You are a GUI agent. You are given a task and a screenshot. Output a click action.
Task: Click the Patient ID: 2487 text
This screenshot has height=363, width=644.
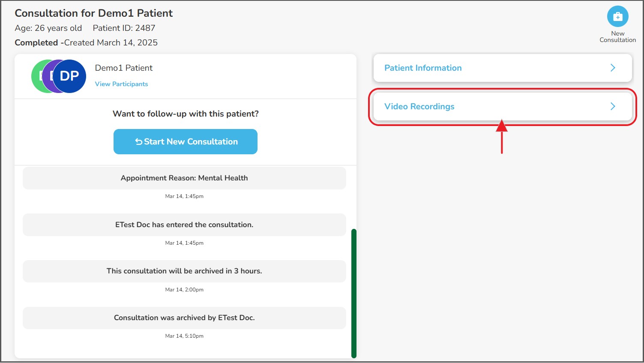click(x=124, y=28)
